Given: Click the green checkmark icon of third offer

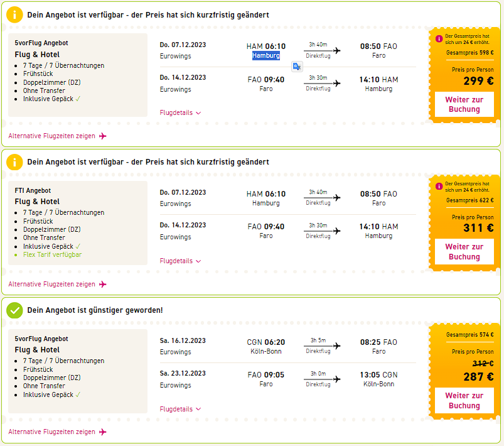Looking at the screenshot, I should (14, 310).
